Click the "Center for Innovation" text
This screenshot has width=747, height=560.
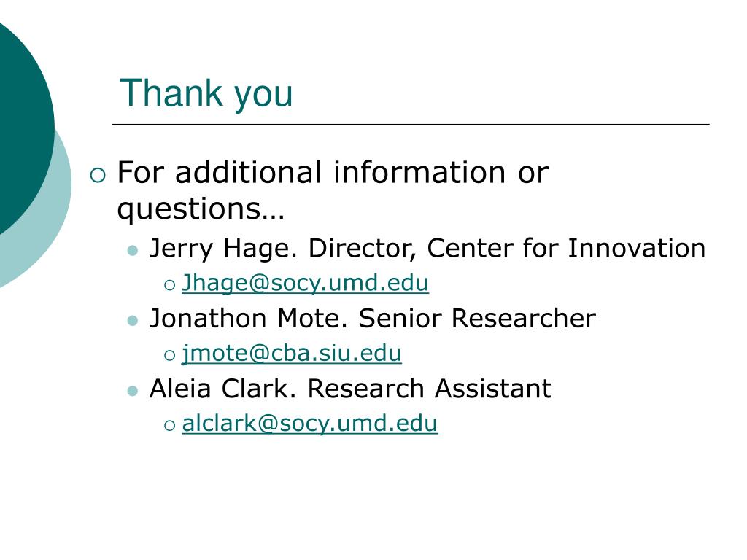click(x=566, y=248)
